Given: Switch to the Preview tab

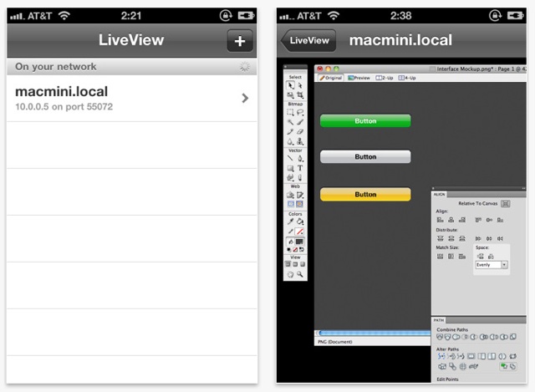Looking at the screenshot, I should tap(359, 77).
